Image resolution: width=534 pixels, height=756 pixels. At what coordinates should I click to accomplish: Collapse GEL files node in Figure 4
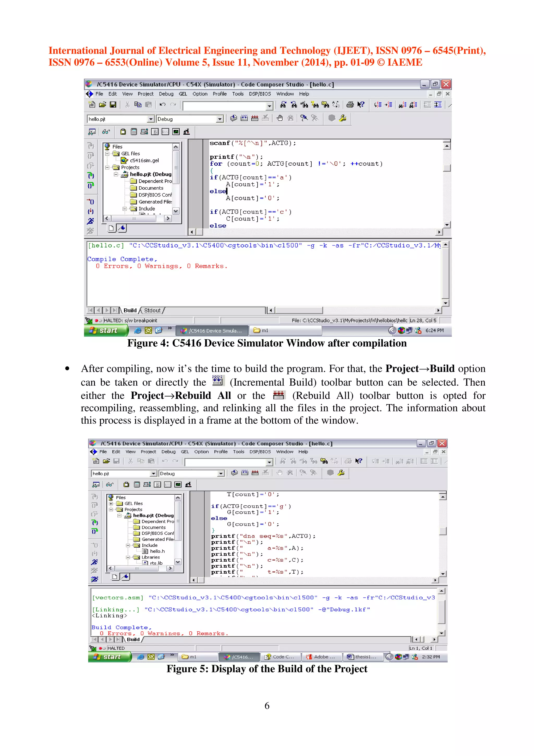107,154
